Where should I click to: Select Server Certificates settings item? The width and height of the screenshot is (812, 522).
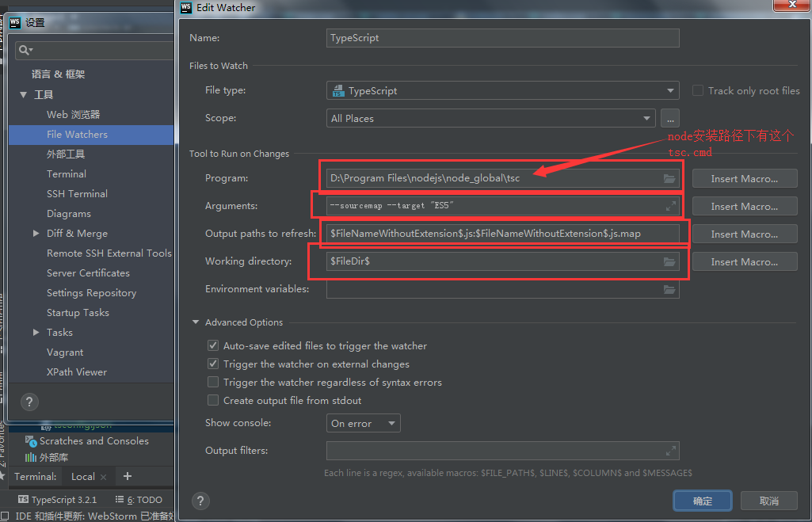[x=91, y=273]
